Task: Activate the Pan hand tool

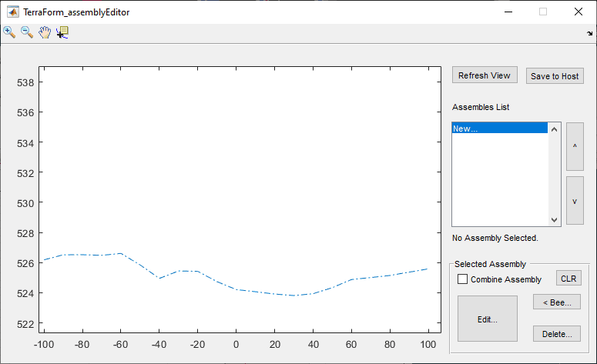Action: [x=45, y=32]
